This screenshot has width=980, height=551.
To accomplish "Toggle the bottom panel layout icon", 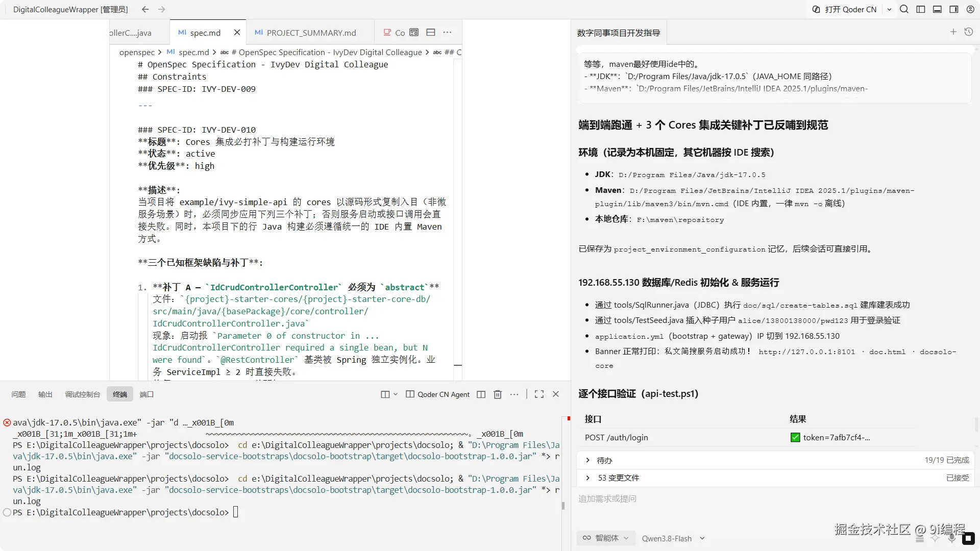I will [x=937, y=9].
